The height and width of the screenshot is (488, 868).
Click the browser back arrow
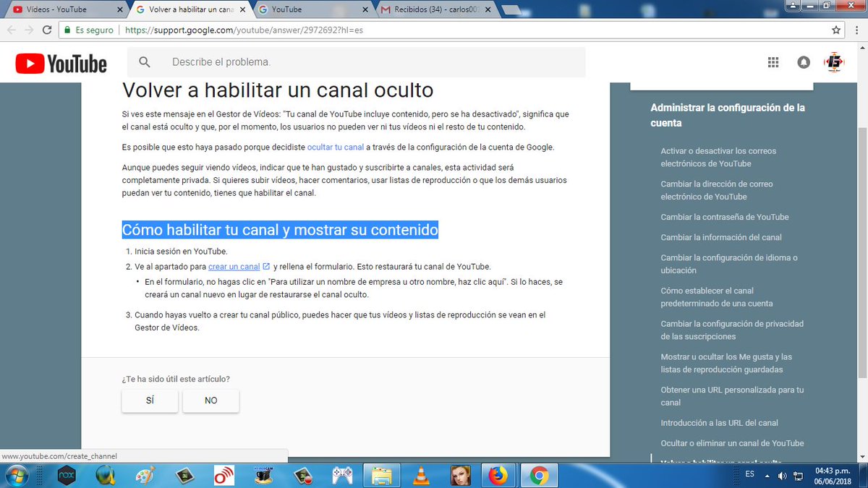tap(11, 30)
